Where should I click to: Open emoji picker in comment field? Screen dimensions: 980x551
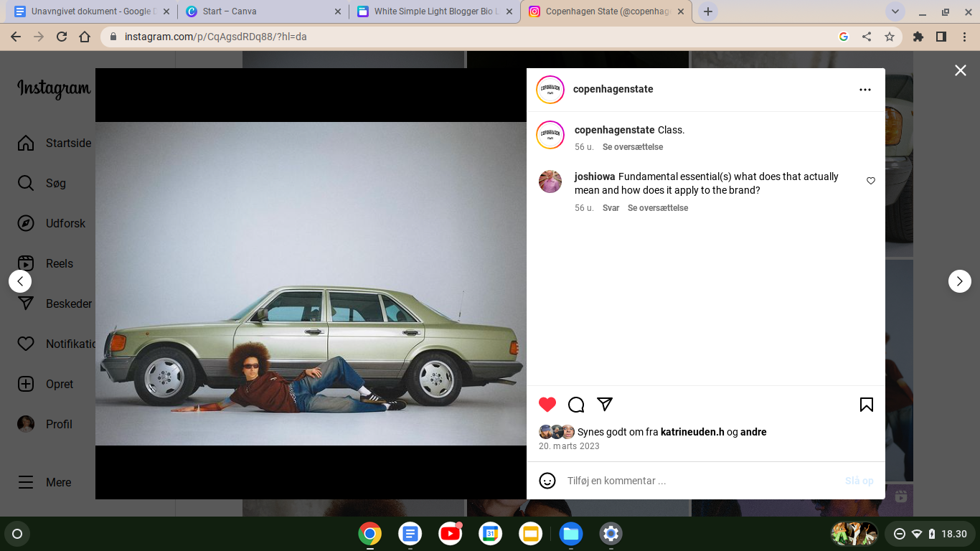pos(547,481)
